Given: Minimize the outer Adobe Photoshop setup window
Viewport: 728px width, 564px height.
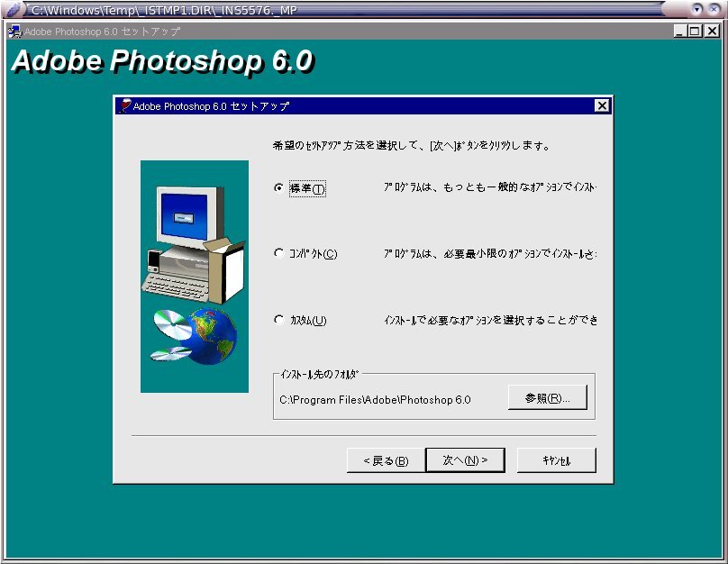Looking at the screenshot, I should 680,32.
